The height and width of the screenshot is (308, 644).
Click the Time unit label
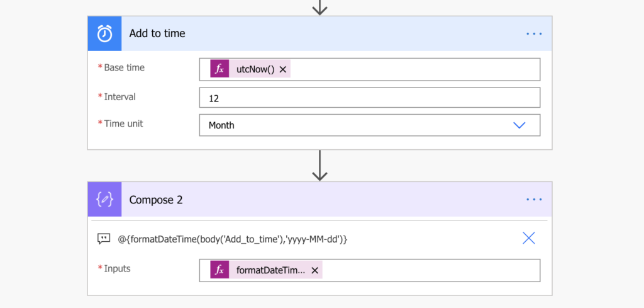123,123
